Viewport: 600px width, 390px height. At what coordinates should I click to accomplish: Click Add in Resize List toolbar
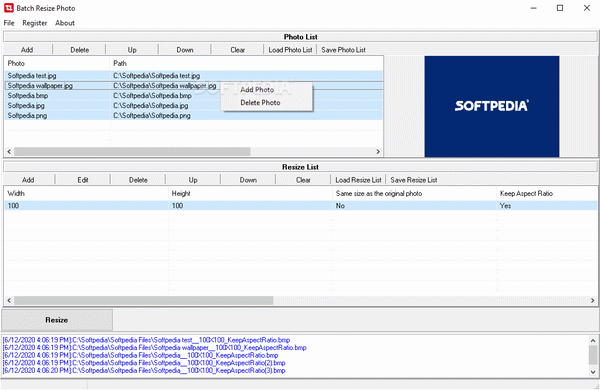point(28,180)
